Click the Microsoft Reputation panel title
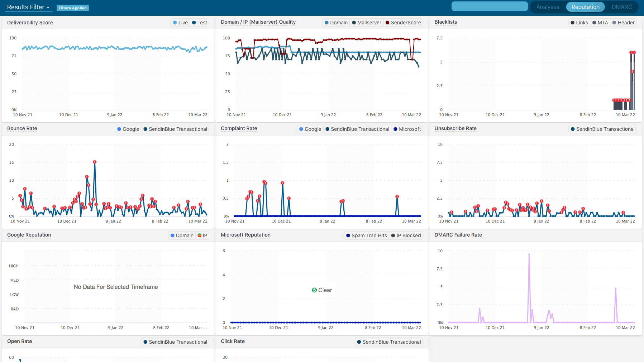 245,235
